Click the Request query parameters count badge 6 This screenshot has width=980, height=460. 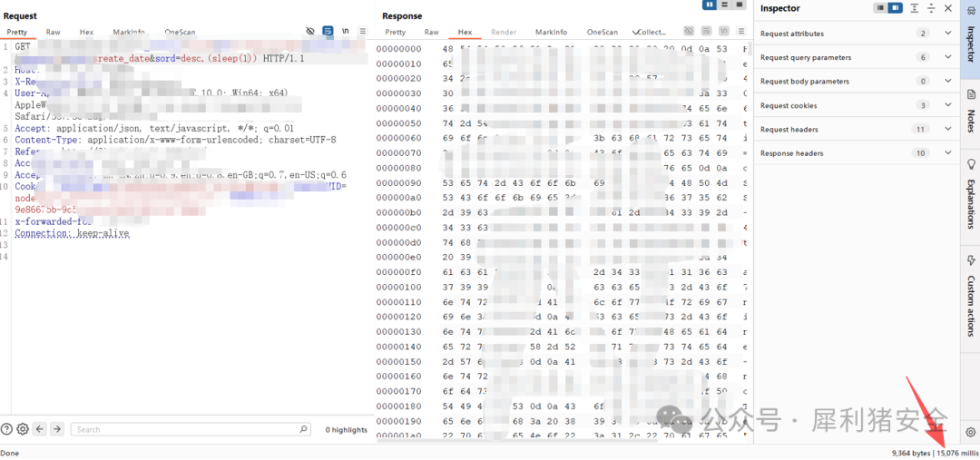[x=923, y=57]
